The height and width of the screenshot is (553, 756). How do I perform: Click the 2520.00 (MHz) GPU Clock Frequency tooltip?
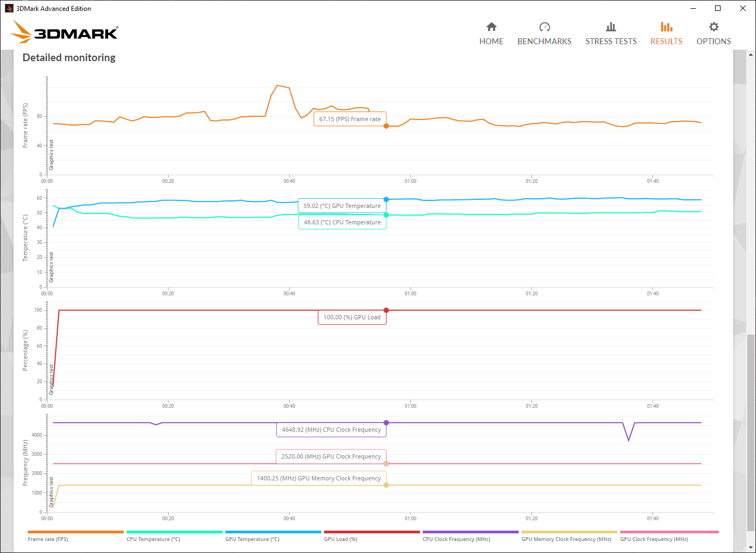331,456
